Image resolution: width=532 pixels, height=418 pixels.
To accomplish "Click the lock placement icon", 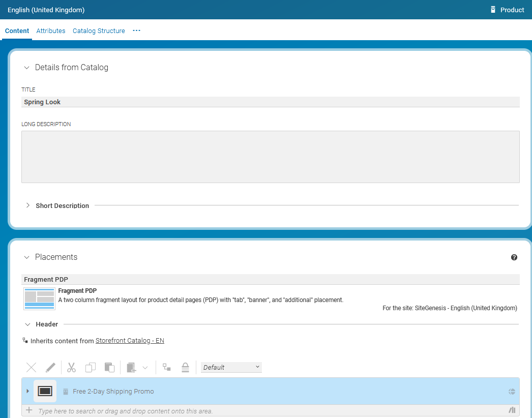I will tap(186, 367).
